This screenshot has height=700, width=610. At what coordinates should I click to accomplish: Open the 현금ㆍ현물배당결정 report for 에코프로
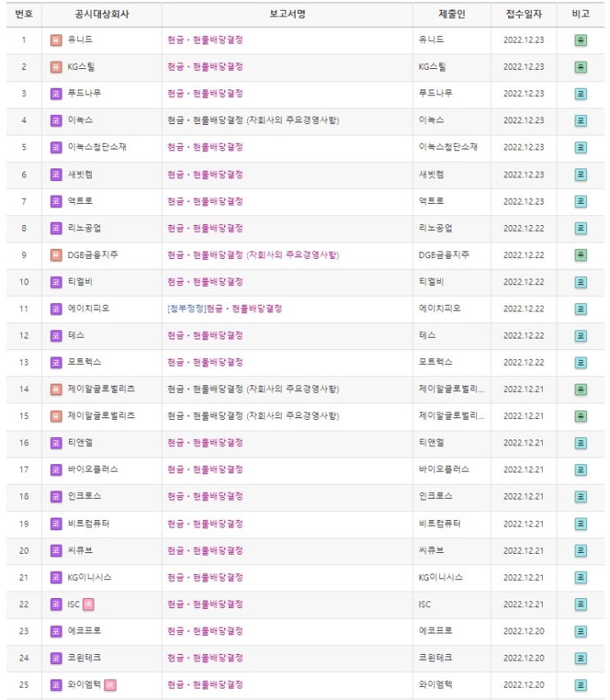pos(205,631)
